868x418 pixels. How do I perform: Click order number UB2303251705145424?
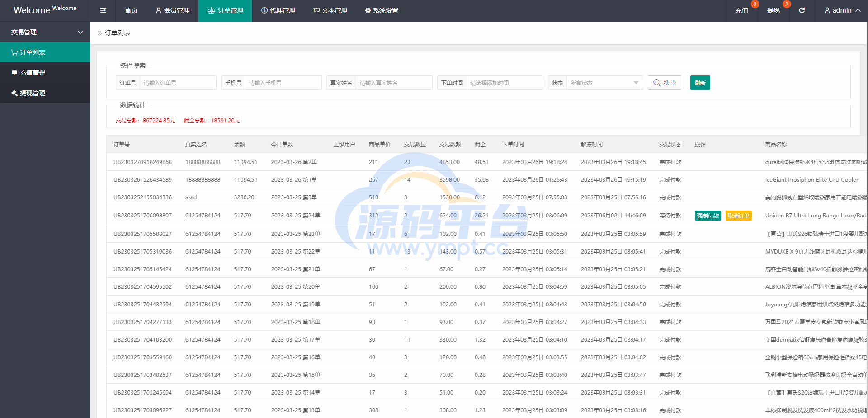tap(142, 269)
